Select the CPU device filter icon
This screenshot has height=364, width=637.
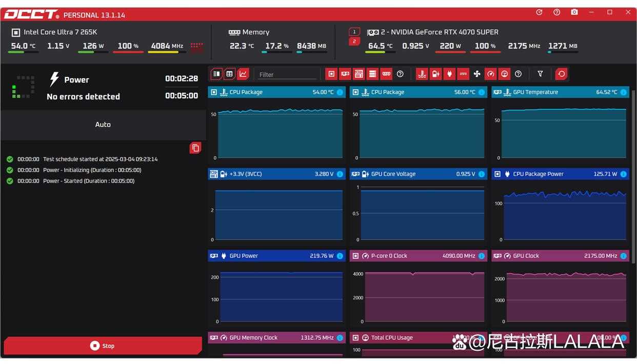tap(331, 74)
